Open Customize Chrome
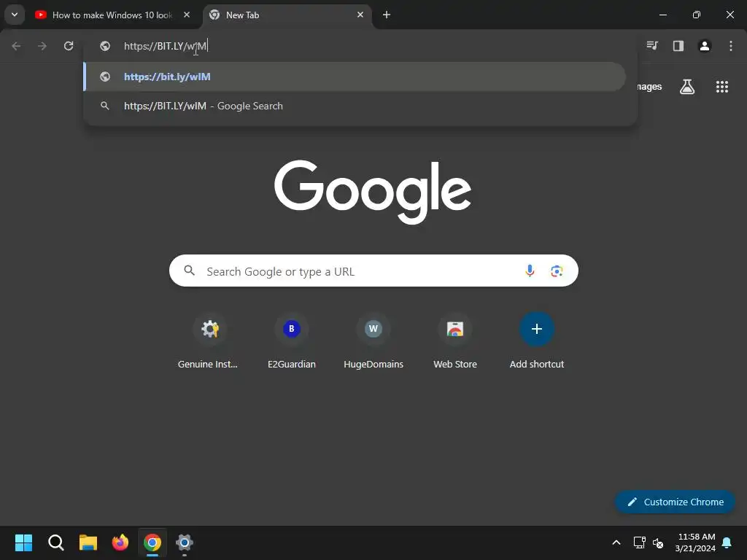 675,502
